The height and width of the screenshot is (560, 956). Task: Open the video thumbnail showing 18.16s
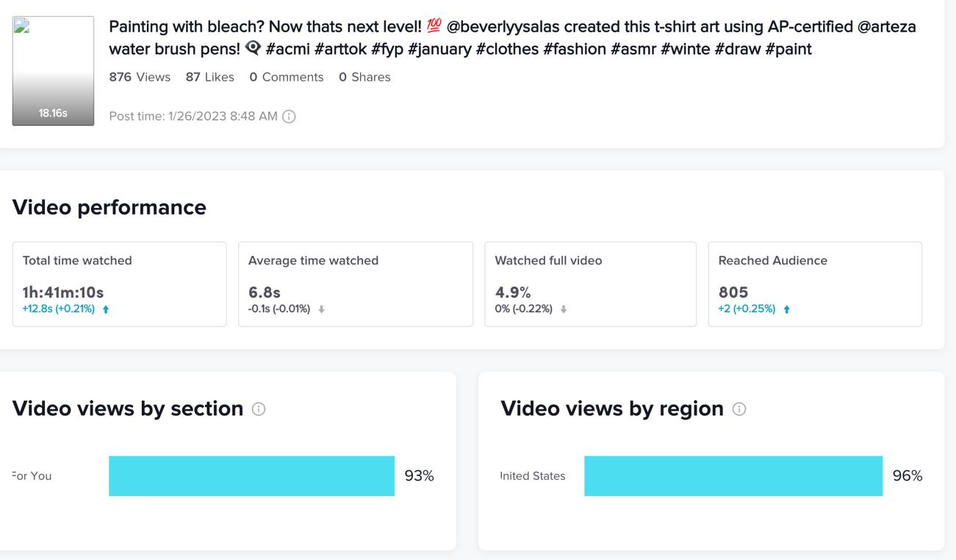click(x=53, y=71)
